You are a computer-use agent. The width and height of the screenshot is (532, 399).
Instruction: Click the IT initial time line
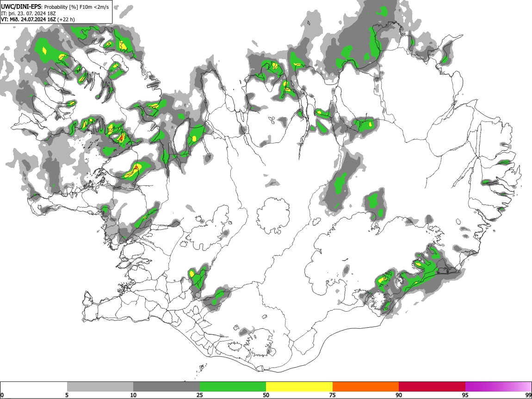tap(28, 13)
